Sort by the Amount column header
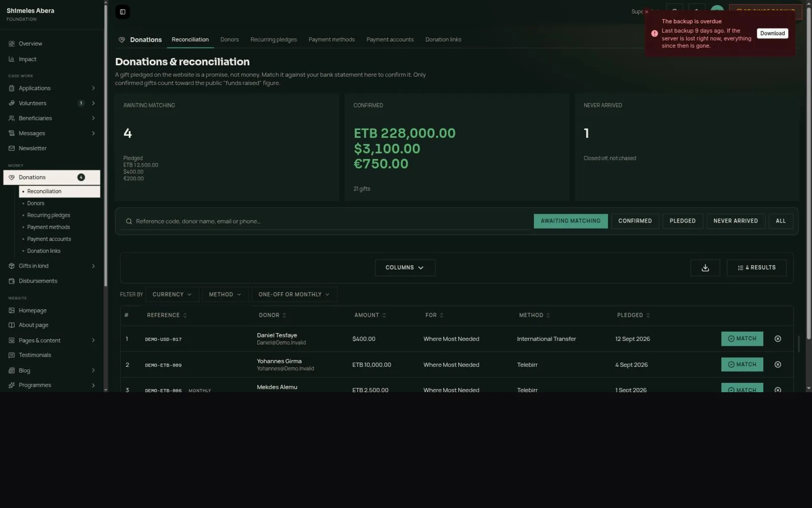 click(370, 315)
